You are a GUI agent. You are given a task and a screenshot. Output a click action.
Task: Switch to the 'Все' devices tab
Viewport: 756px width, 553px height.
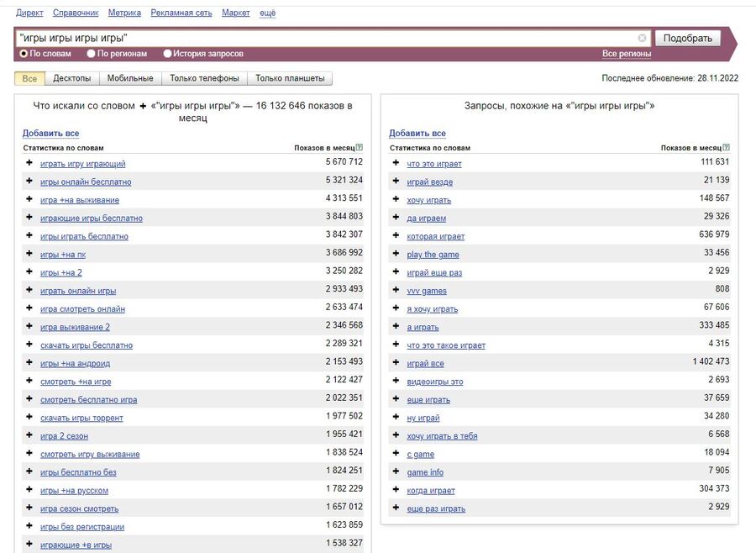tap(29, 78)
